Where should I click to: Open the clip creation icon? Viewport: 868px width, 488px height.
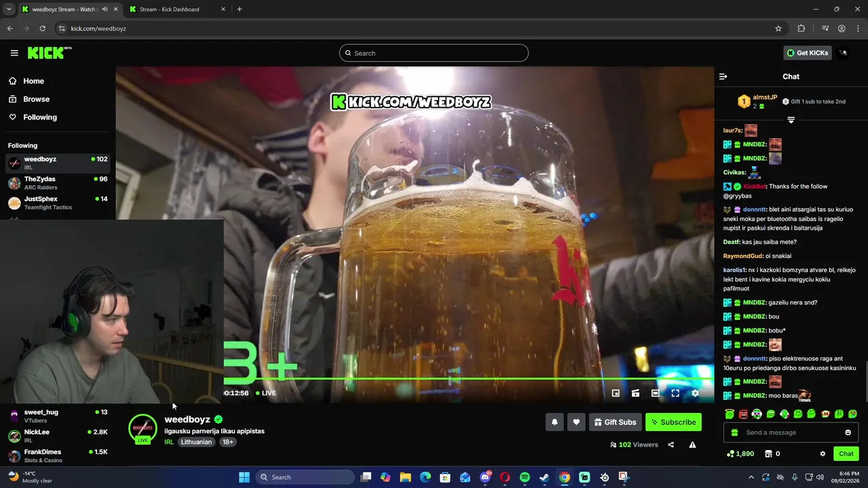click(x=635, y=393)
